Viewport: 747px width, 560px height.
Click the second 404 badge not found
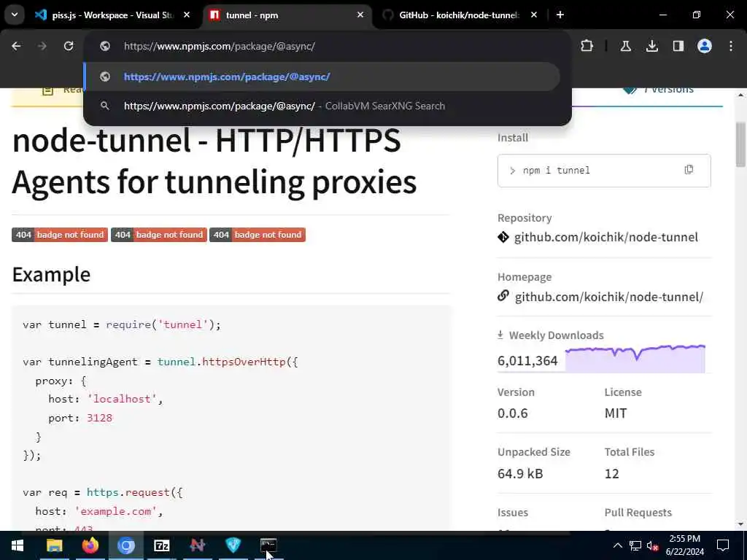[158, 235]
